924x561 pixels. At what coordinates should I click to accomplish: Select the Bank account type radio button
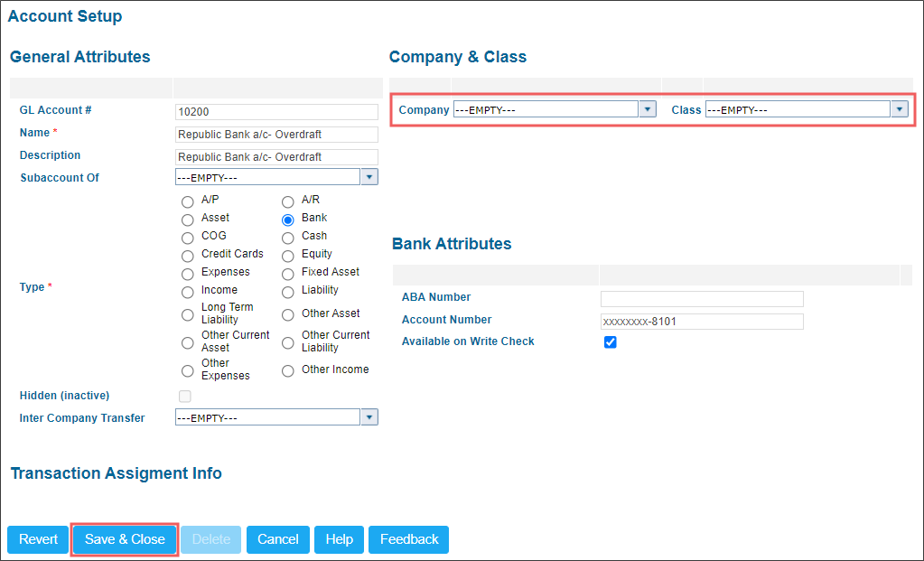pos(287,219)
